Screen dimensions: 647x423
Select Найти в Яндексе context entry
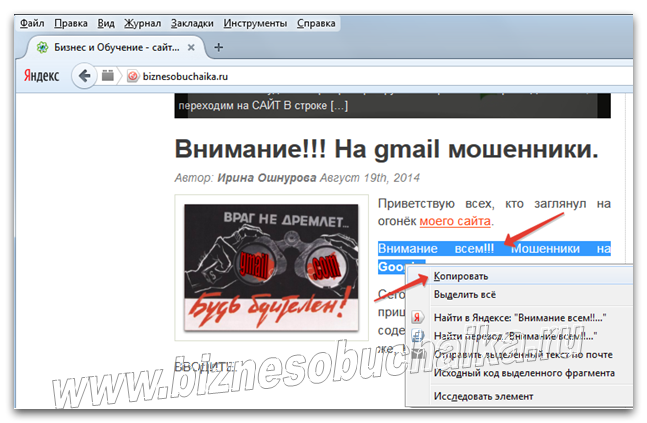(x=519, y=318)
